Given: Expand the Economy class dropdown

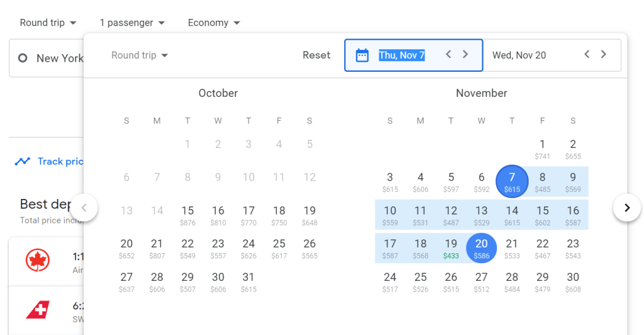Looking at the screenshot, I should pyautogui.click(x=214, y=23).
